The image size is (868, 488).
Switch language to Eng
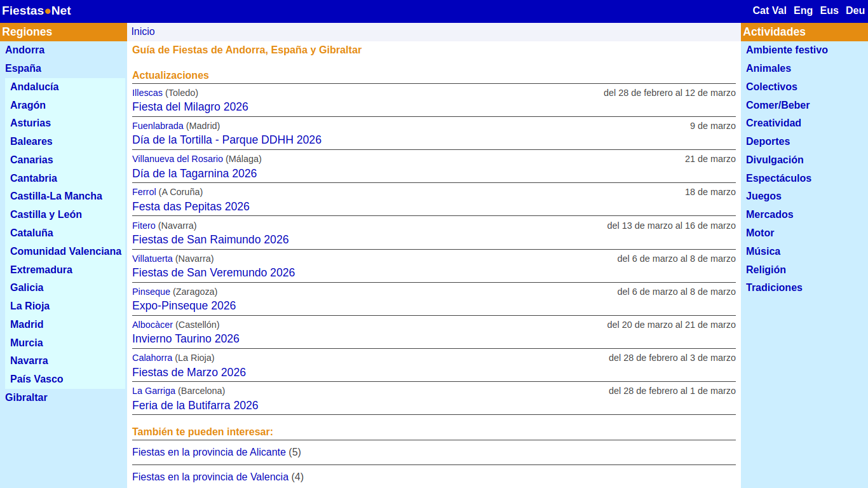[x=803, y=11]
